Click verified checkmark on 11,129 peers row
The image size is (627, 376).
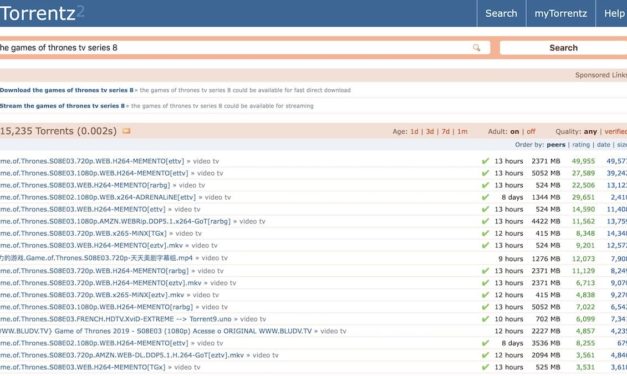pyautogui.click(x=485, y=270)
